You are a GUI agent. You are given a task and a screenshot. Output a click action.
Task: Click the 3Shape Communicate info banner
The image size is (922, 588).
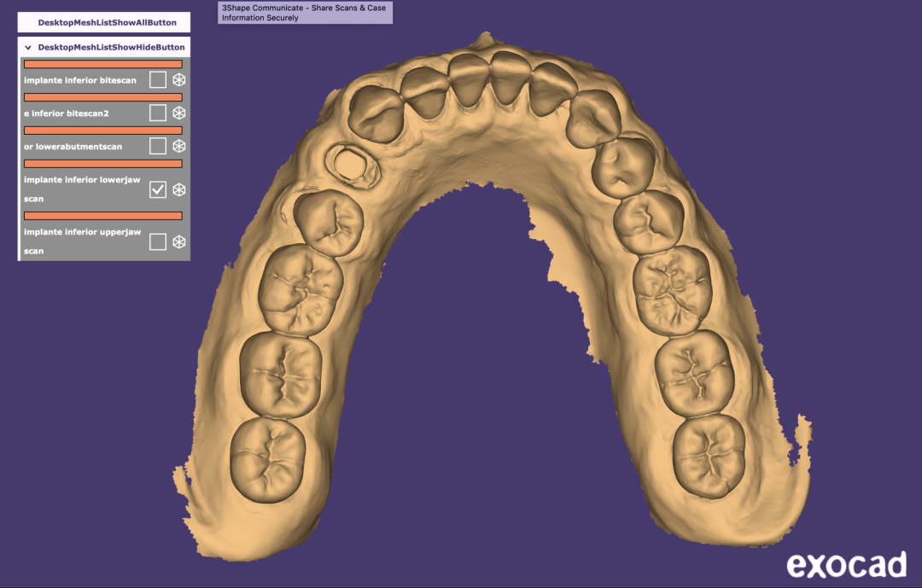tap(305, 13)
